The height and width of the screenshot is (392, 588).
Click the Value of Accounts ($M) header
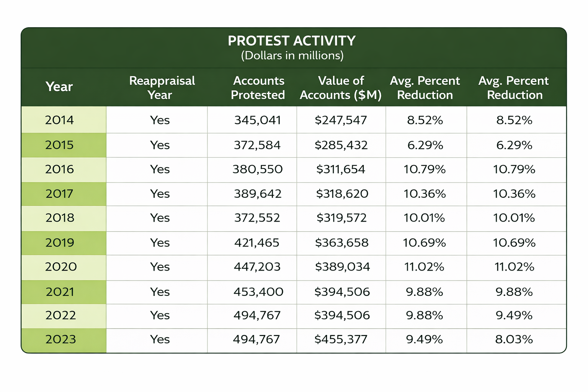click(x=341, y=88)
